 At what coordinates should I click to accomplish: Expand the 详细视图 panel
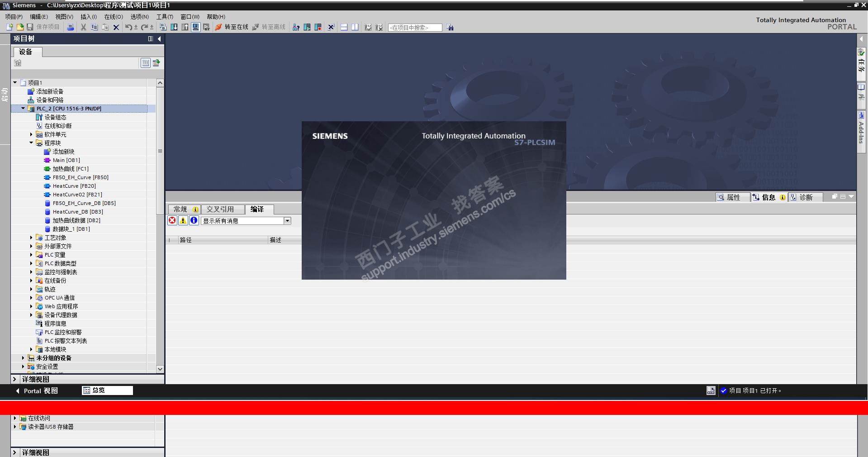pyautogui.click(x=14, y=379)
